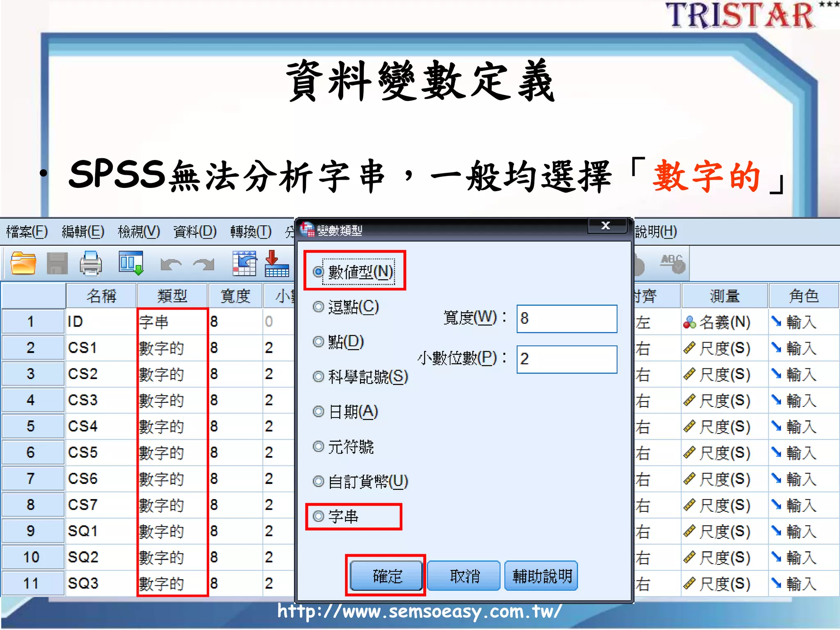Select row number 6 header
This screenshot has width=840, height=630.
pyautogui.click(x=33, y=453)
